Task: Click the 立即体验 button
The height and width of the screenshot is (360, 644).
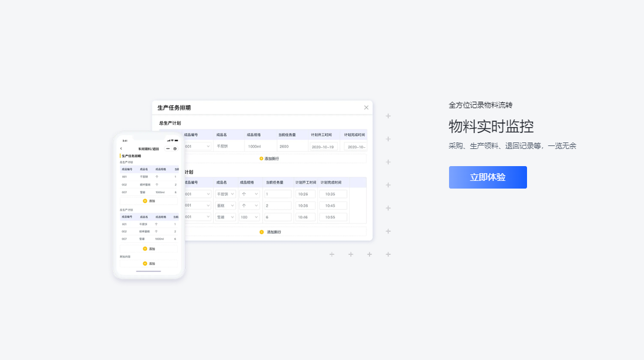Action: (x=487, y=177)
